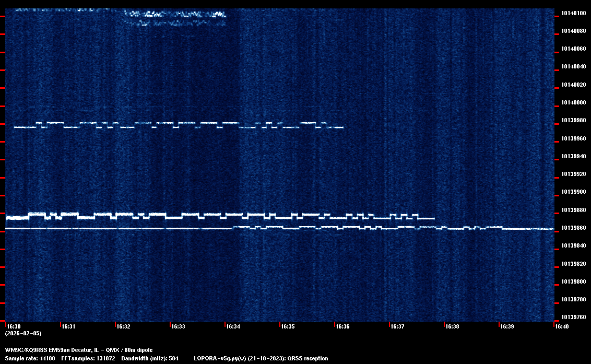Click the WM9C/KQ9RSS station caption

click(79, 350)
